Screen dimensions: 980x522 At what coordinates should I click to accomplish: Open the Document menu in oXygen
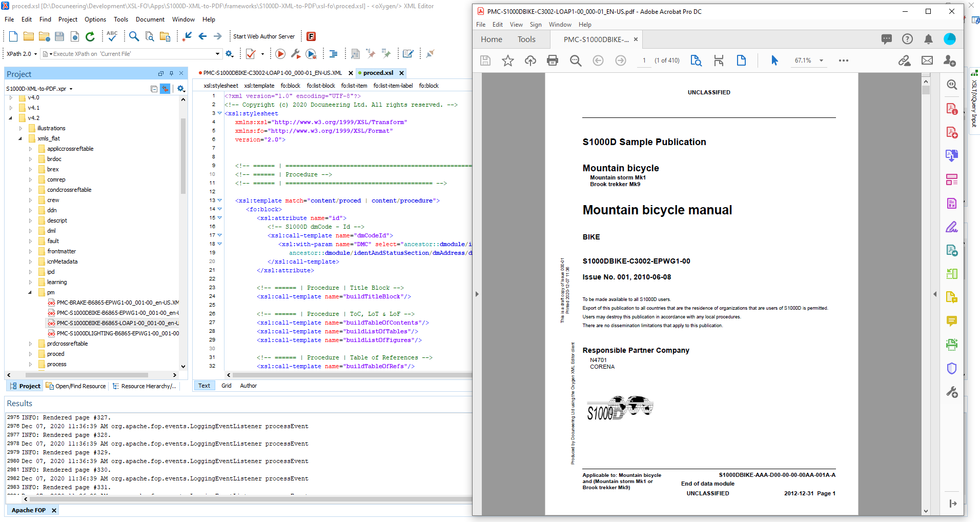(x=150, y=19)
